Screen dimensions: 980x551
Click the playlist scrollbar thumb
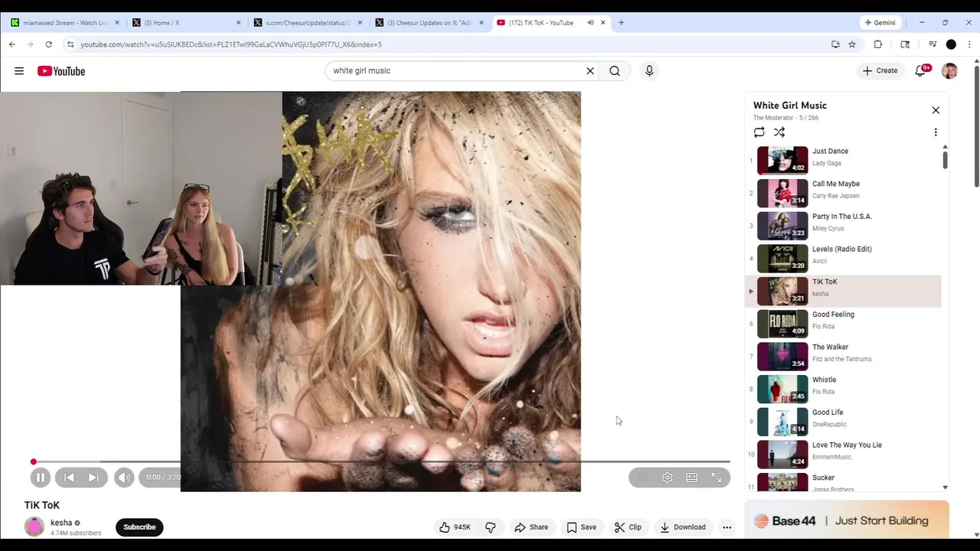coord(945,159)
